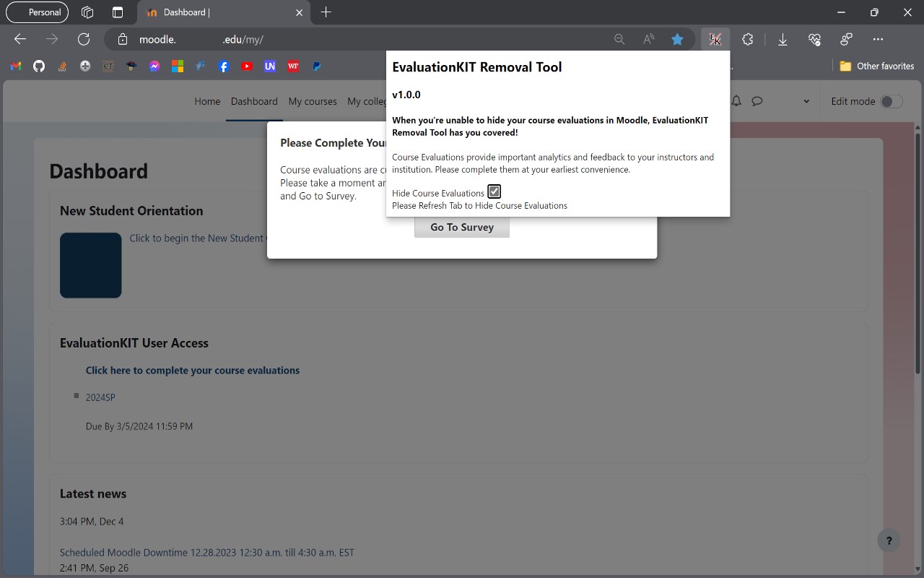Click the 3:04 PM, Dec 4 timestamp
This screenshot has width=924, height=578.
pyautogui.click(x=92, y=522)
